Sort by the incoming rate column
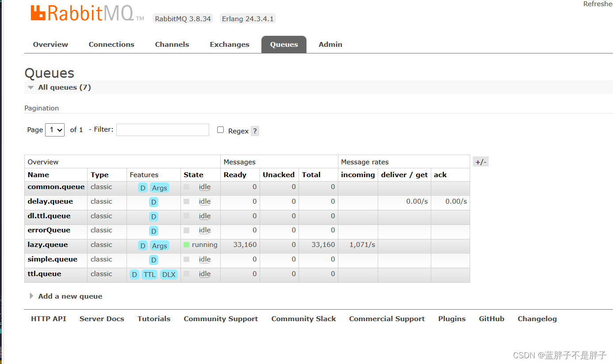Image resolution: width=613 pixels, height=364 pixels. (x=358, y=174)
